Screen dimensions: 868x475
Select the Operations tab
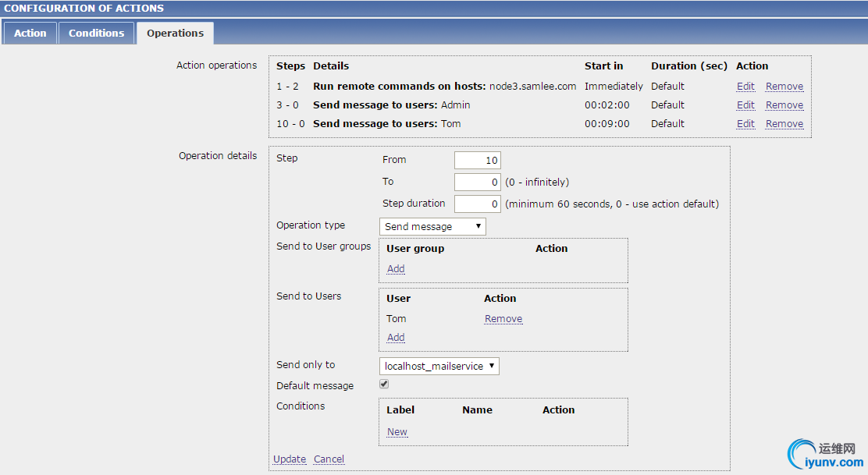(x=175, y=34)
